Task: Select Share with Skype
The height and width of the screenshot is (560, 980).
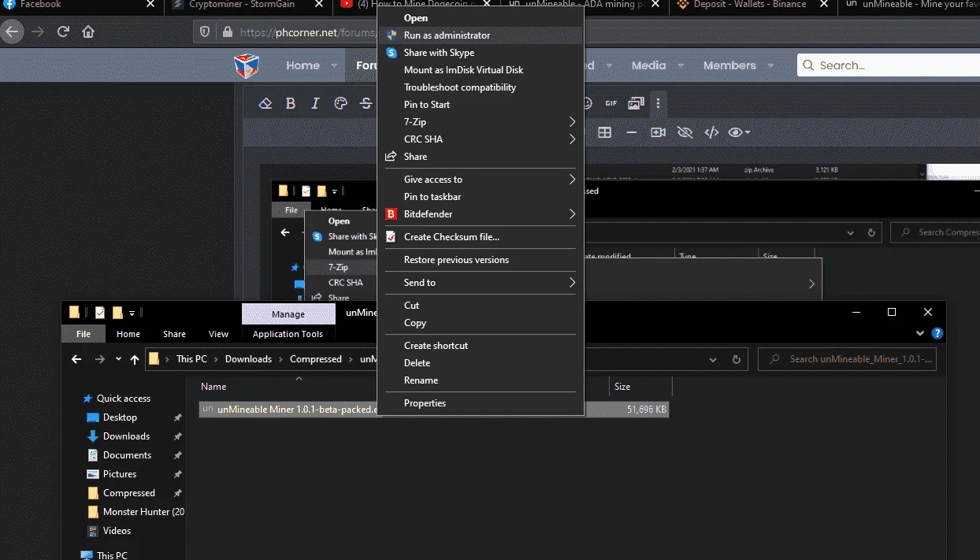Action: coord(481,53)
